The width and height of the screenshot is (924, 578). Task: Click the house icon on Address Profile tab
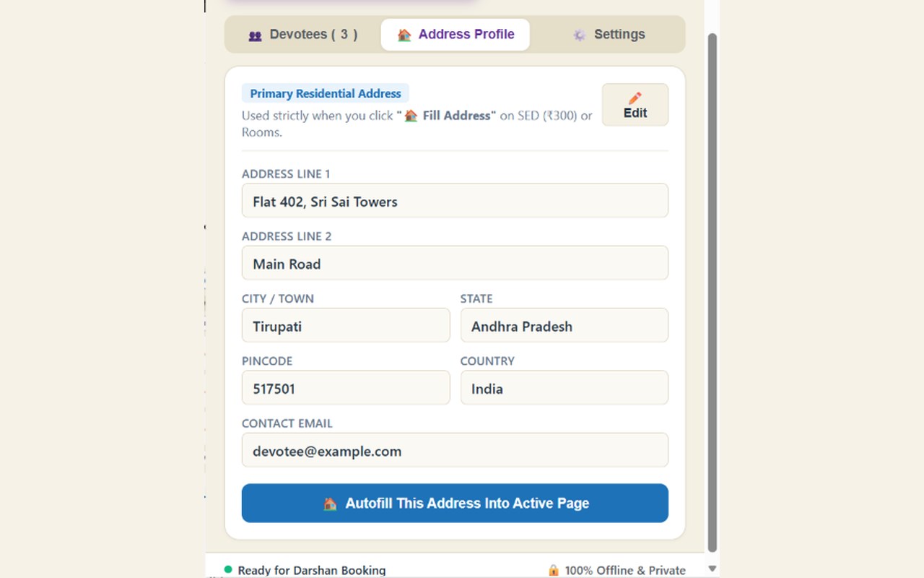tap(404, 35)
